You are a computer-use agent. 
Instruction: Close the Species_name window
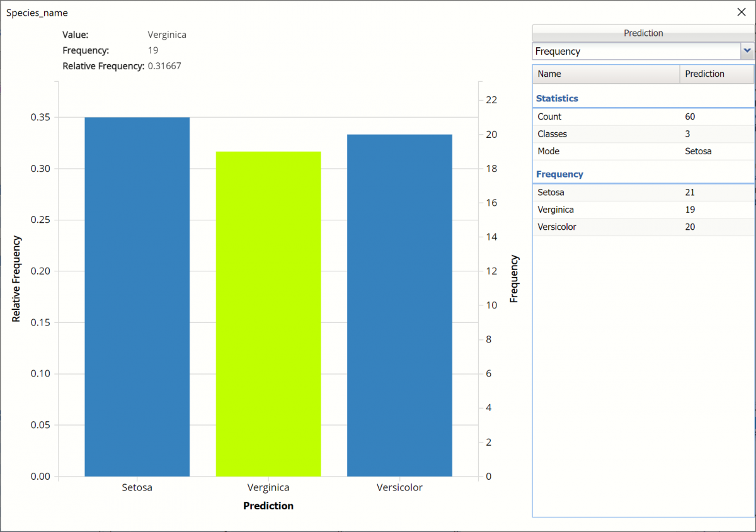[x=742, y=12]
